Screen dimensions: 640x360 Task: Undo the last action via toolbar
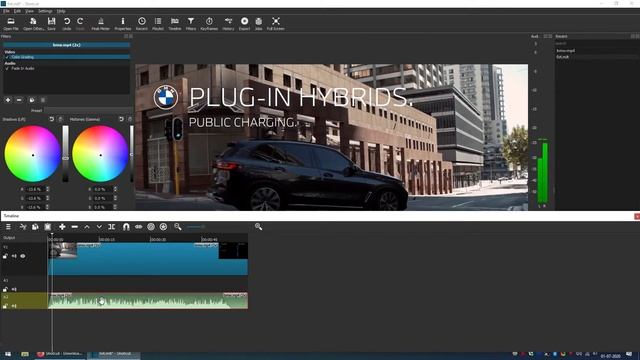pos(67,24)
